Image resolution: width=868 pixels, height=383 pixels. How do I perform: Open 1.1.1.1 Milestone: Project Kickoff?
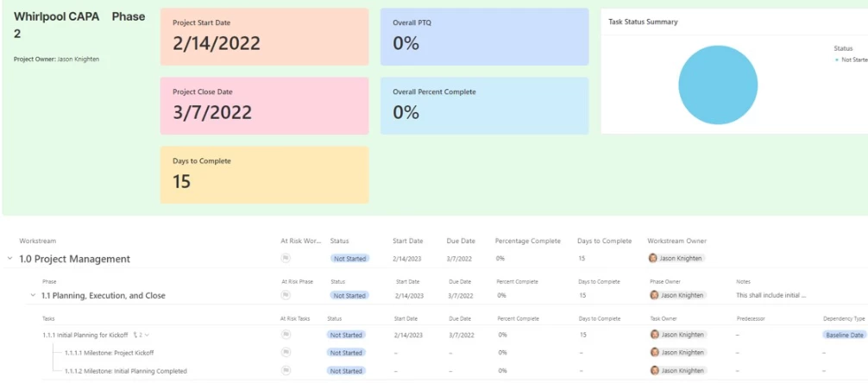[109, 353]
